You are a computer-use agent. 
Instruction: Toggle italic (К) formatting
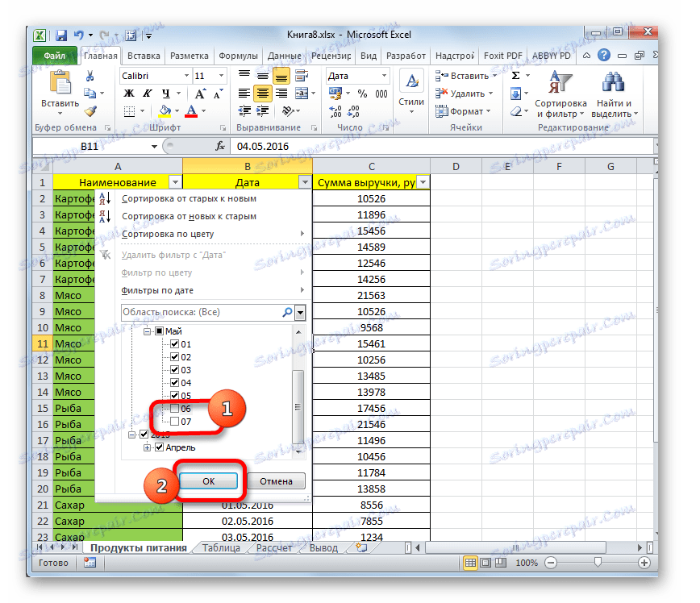coord(147,94)
